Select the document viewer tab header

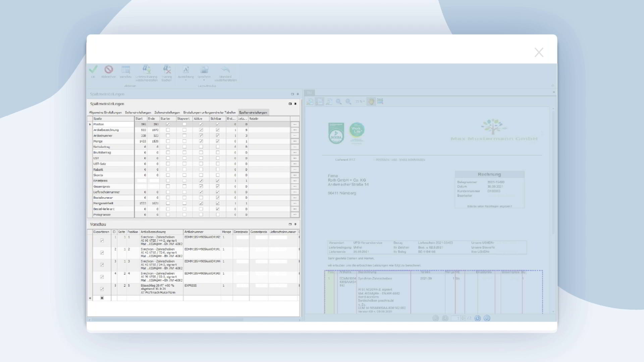(x=310, y=93)
